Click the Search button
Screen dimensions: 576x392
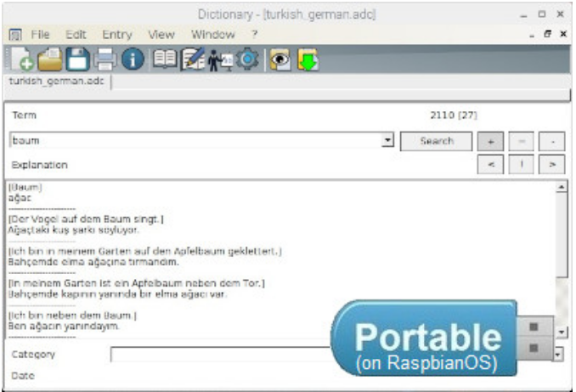436,142
